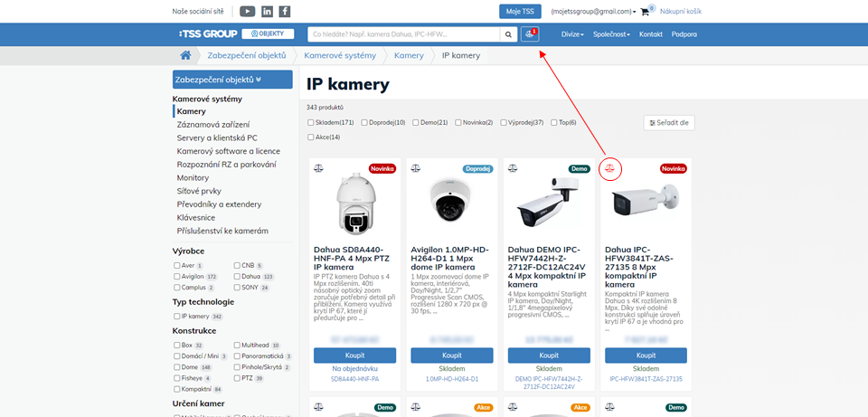Viewport: 868px width, 417px height.
Task: Click the Seřadit dle sort button
Action: click(x=669, y=123)
